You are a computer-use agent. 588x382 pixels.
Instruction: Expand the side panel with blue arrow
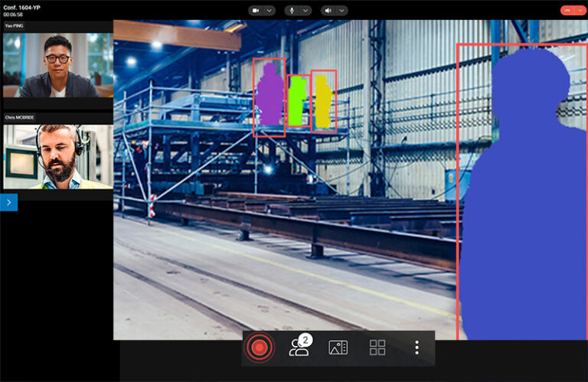(8, 202)
